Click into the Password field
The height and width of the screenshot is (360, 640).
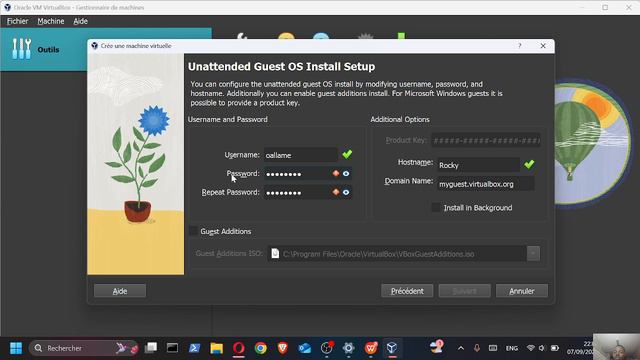click(x=298, y=174)
